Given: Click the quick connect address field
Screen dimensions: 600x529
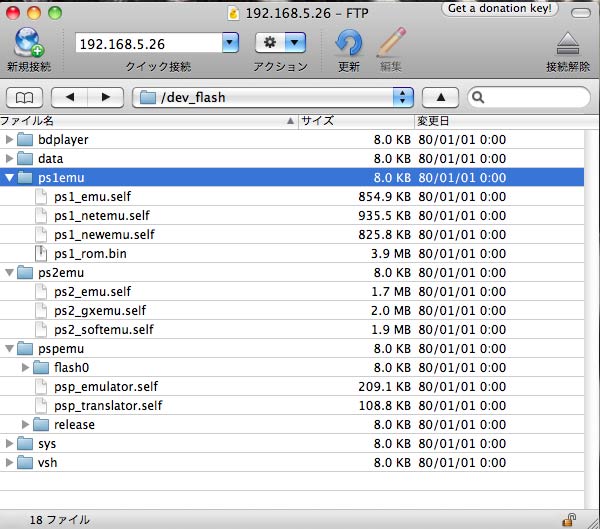Looking at the screenshot, I should (x=148, y=43).
